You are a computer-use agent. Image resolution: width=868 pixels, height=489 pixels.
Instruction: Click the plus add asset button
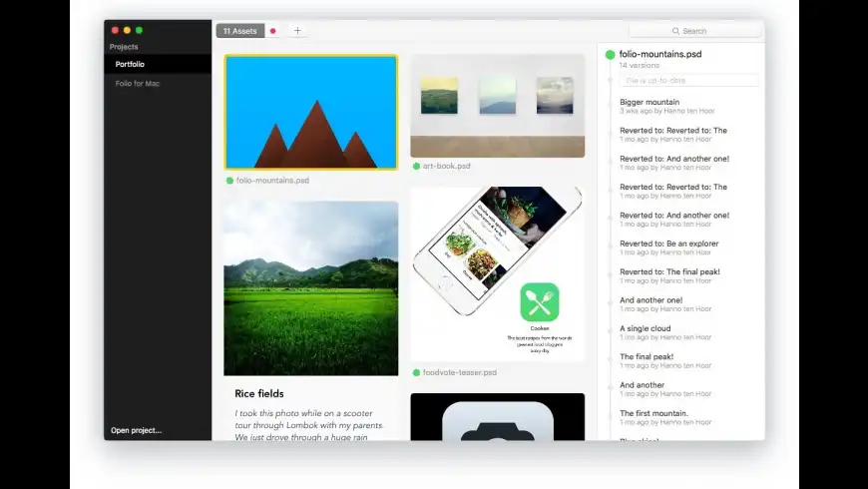point(297,31)
